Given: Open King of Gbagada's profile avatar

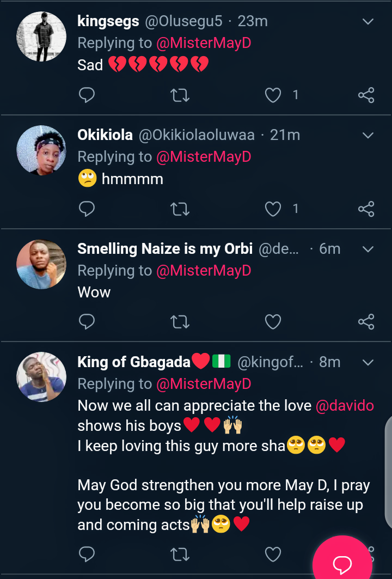Looking at the screenshot, I should tap(41, 377).
